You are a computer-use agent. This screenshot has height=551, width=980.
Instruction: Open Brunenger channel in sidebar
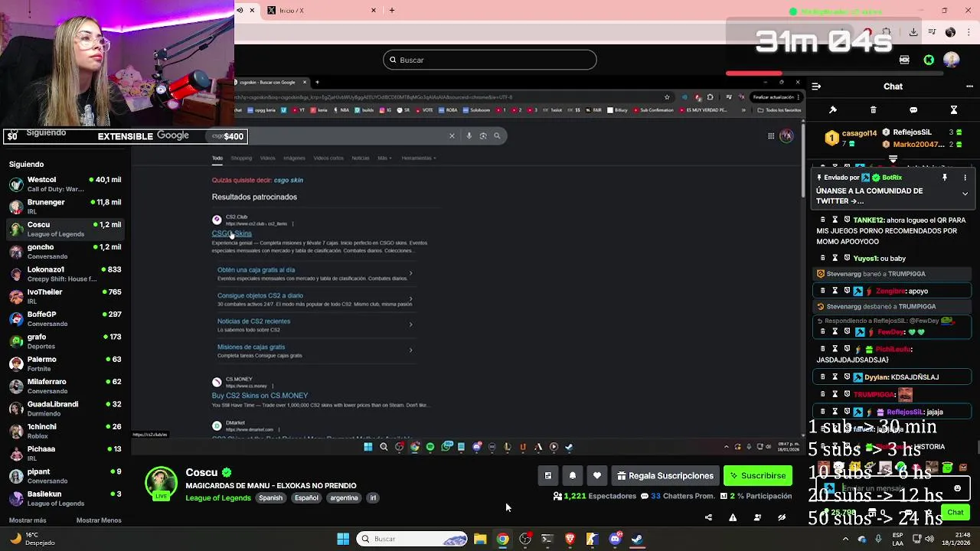point(65,207)
